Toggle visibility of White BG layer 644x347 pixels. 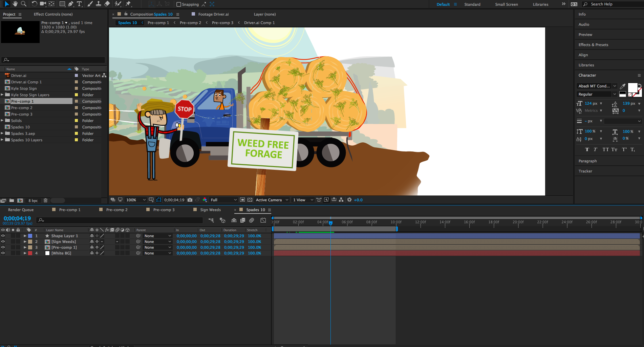tap(3, 253)
